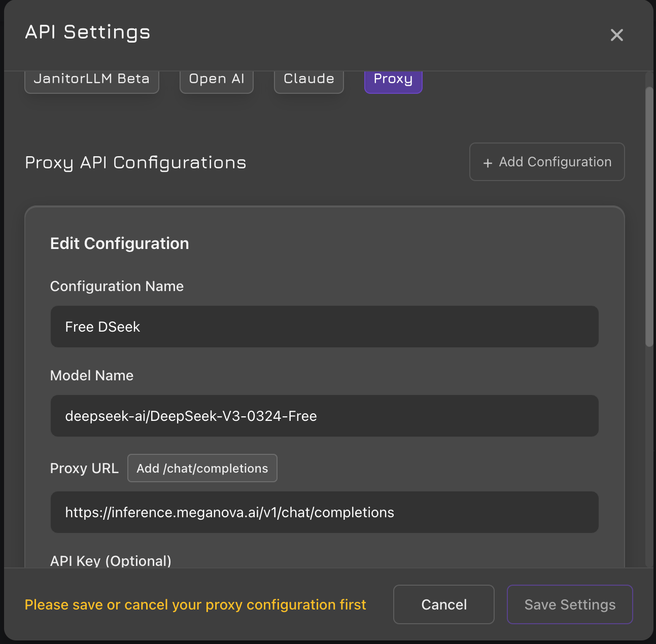Click the Save Settings button

569,604
